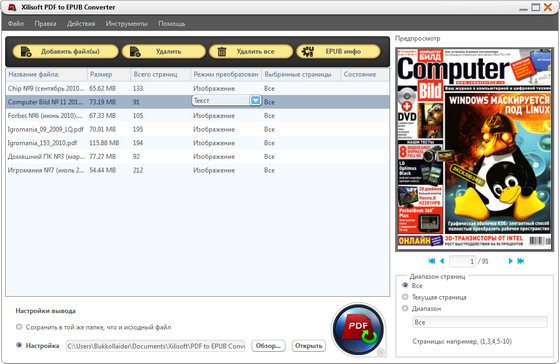Go to next preview page
This screenshot has height=364, width=560.
(x=510, y=261)
